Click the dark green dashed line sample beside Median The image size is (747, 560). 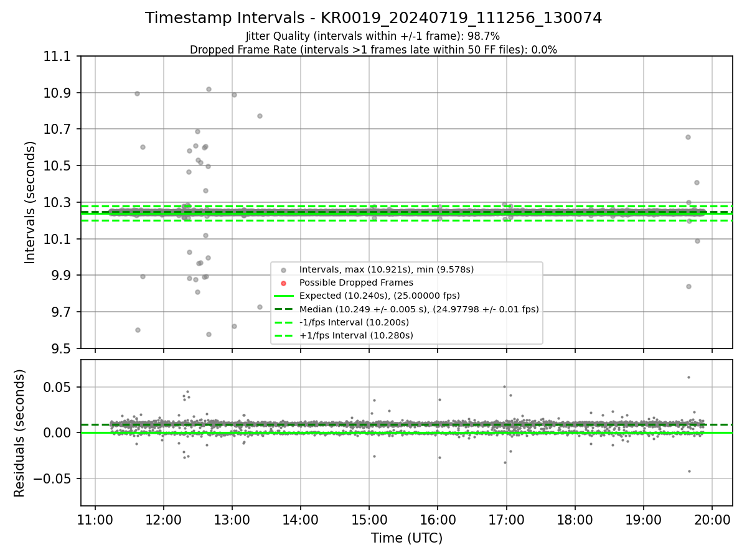(x=283, y=309)
